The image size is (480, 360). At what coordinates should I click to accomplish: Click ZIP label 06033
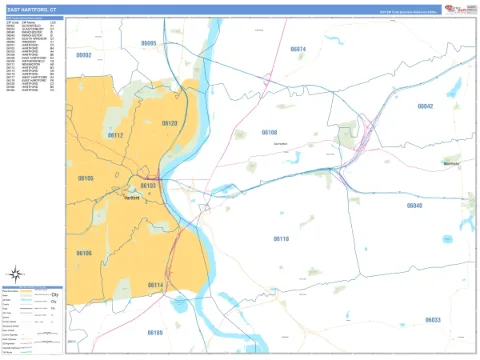(433, 320)
